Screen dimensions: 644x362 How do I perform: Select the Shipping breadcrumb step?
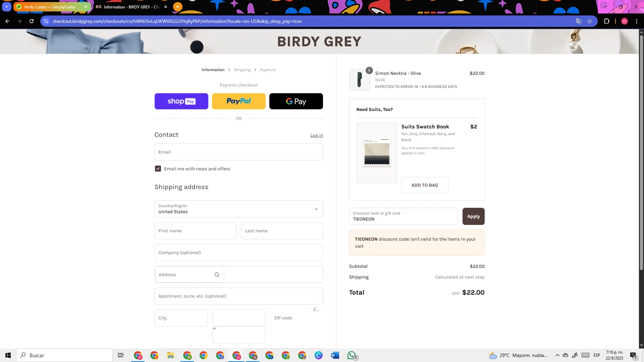click(x=242, y=70)
